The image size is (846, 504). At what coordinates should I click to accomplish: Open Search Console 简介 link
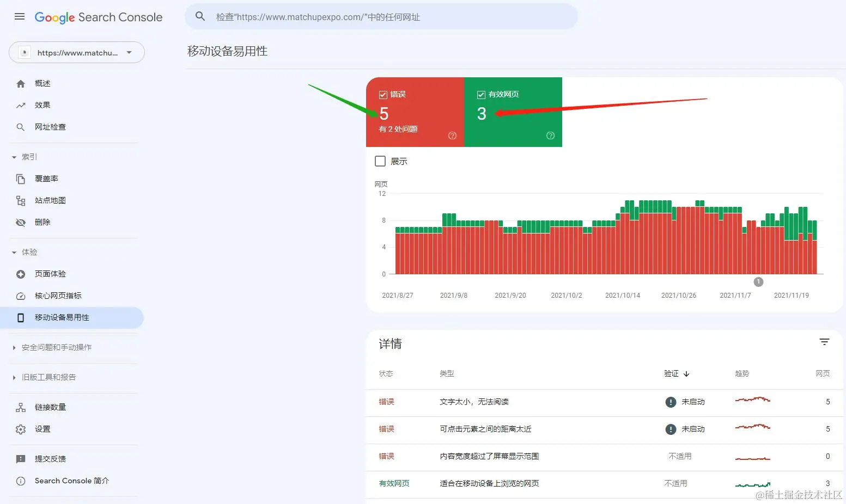[71, 481]
